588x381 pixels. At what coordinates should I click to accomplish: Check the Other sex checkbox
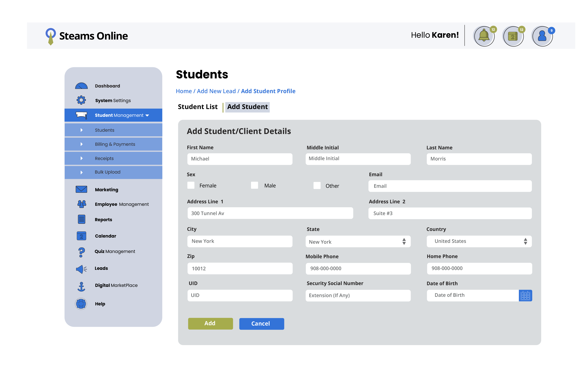pyautogui.click(x=317, y=186)
